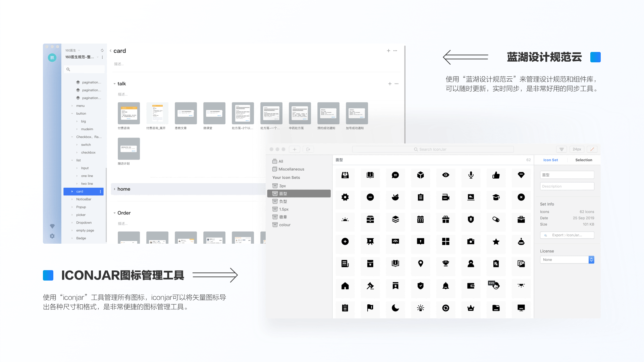
Task: Expand the NoticeBar tree item
Action: click(x=72, y=199)
